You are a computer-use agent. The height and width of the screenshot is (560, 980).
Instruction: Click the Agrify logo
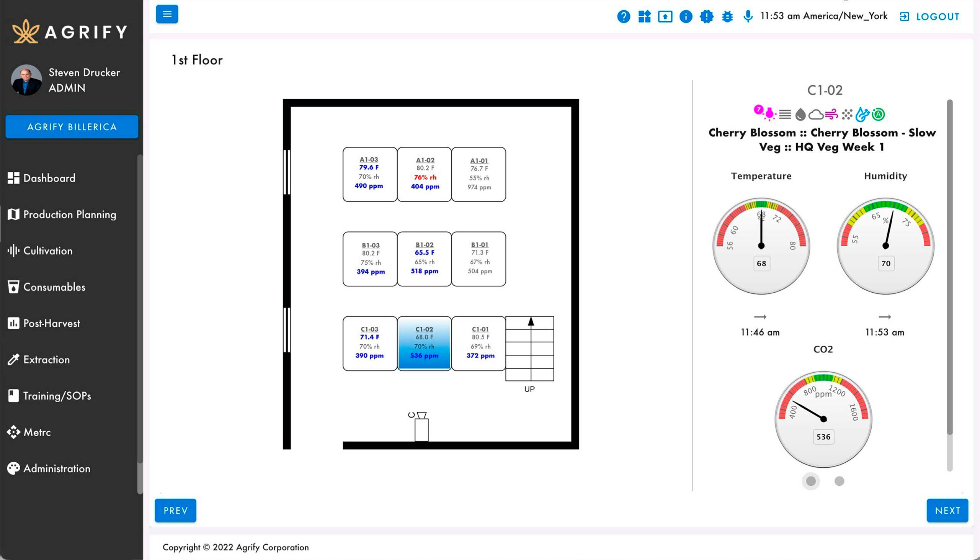pos(70,31)
